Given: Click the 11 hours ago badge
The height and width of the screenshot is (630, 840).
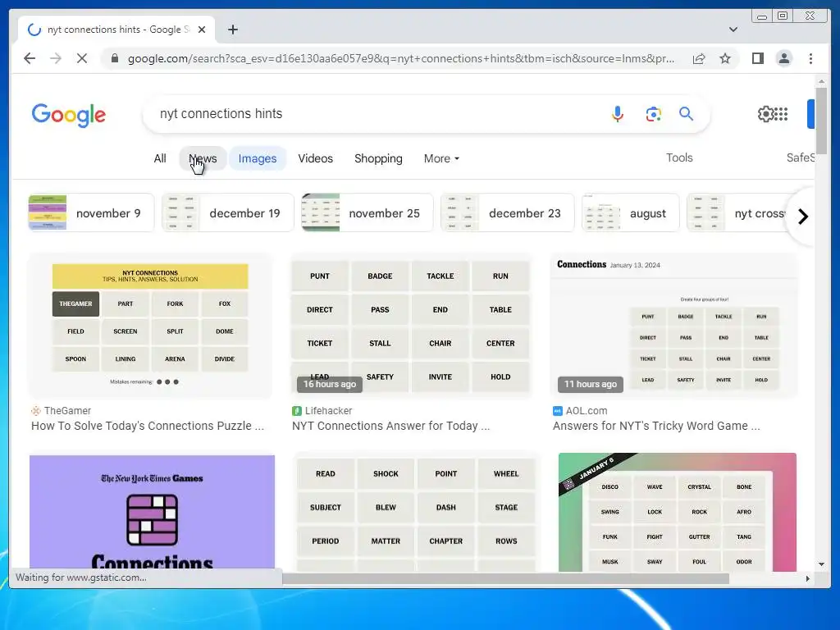Looking at the screenshot, I should point(591,384).
